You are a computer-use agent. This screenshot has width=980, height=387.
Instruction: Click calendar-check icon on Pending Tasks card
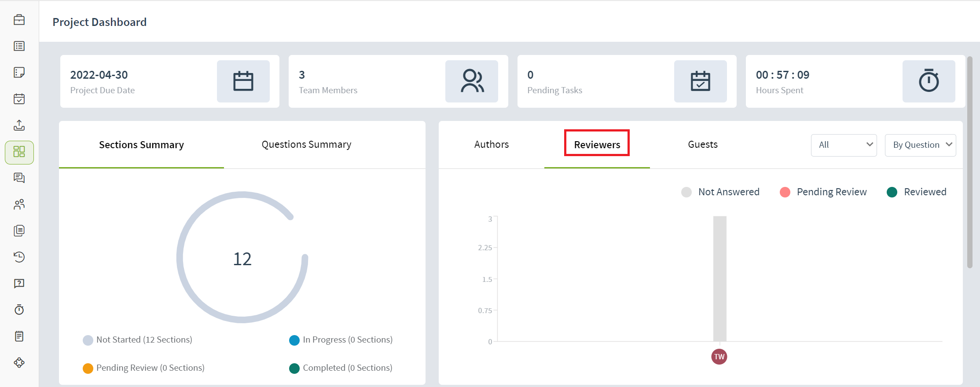click(701, 81)
